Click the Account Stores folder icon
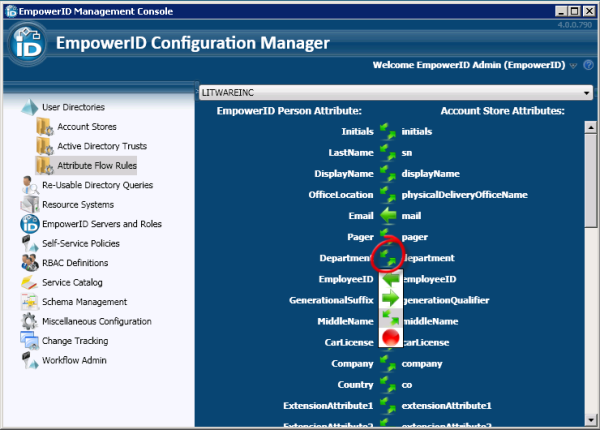600x430 pixels. click(x=45, y=127)
